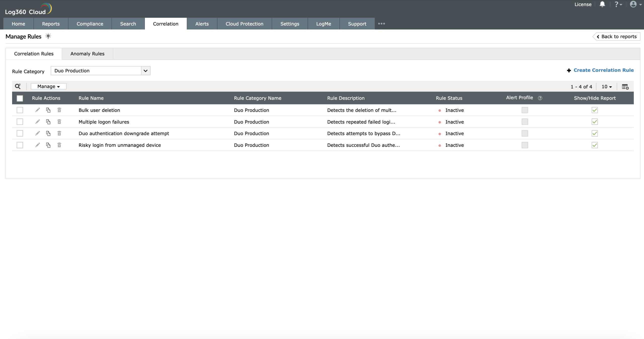Click the Alert Profile help question icon
Viewport: 644px width, 339px height.
[540, 98]
